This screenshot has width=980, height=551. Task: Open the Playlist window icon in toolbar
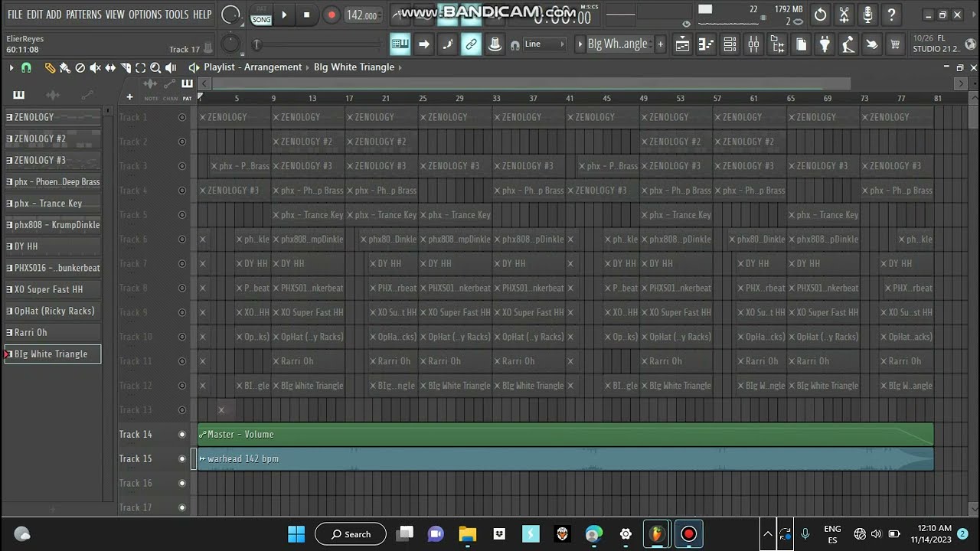(x=682, y=44)
